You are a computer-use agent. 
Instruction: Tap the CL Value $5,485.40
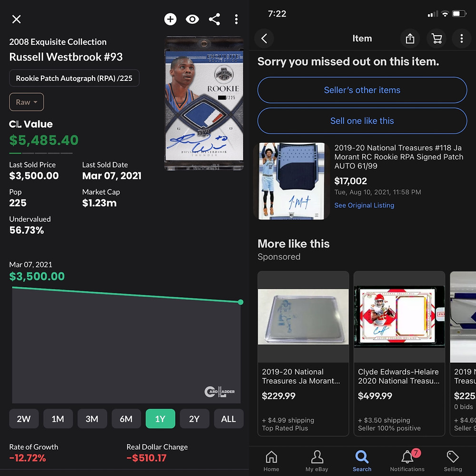tap(44, 140)
